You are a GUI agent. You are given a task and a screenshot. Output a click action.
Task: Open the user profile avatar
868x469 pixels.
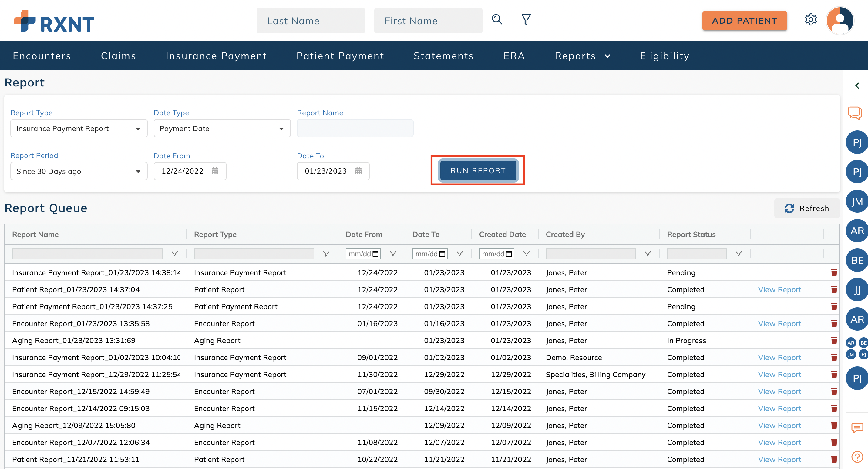click(840, 20)
